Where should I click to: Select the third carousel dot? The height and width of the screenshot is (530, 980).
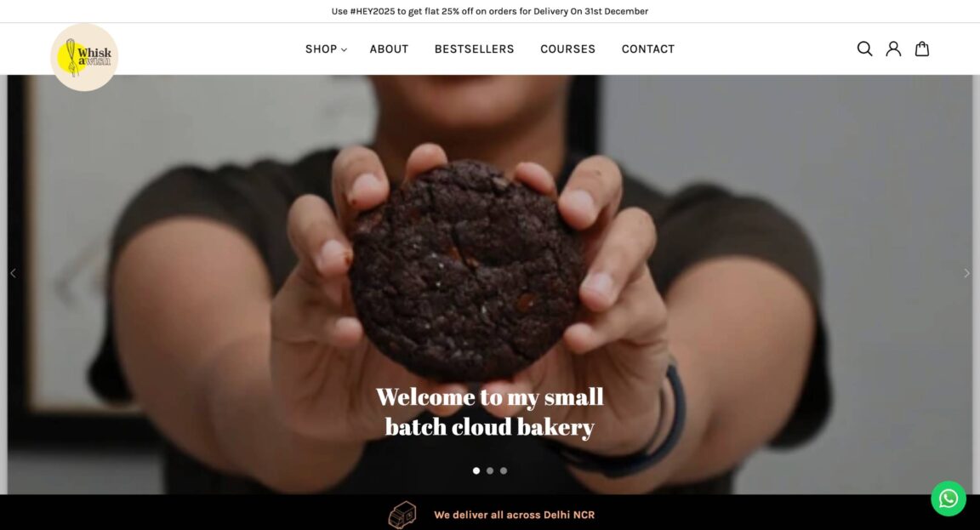pyautogui.click(x=504, y=470)
